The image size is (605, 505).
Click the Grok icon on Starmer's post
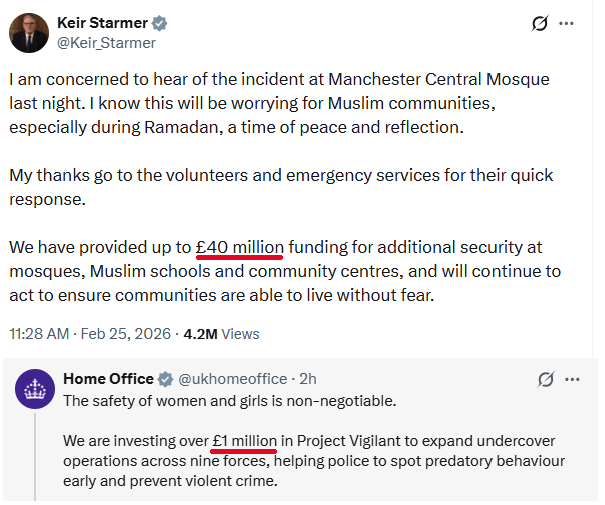click(540, 23)
